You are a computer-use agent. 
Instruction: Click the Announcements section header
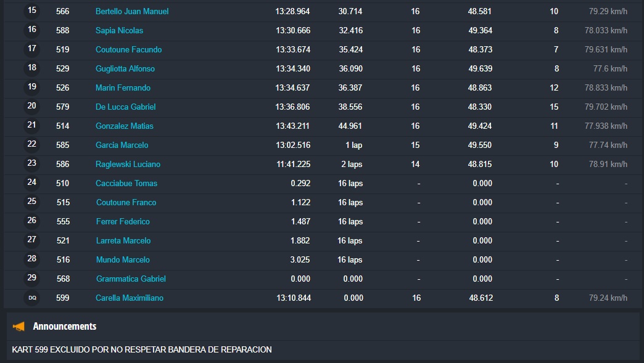[65, 327]
